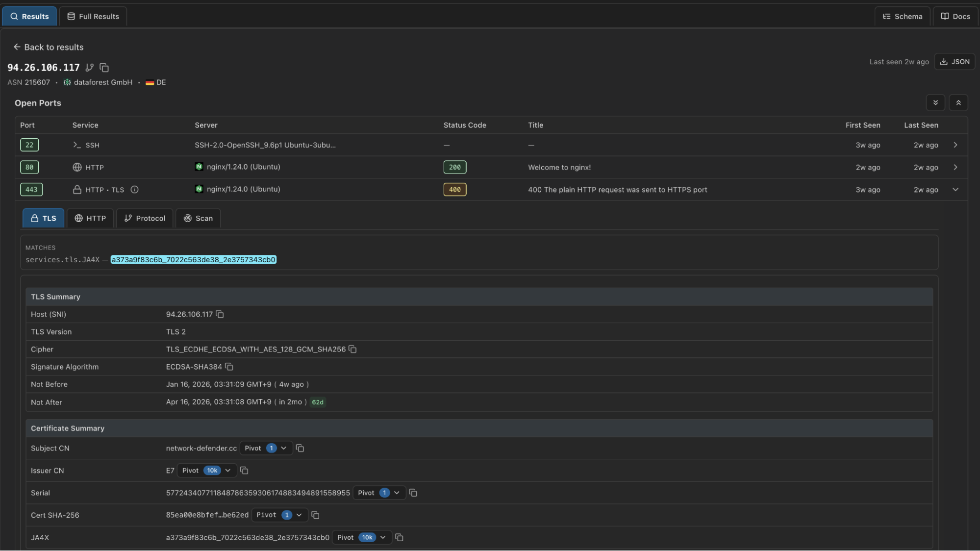Download the result as JSON
The width and height of the screenshot is (980, 551).
click(954, 61)
